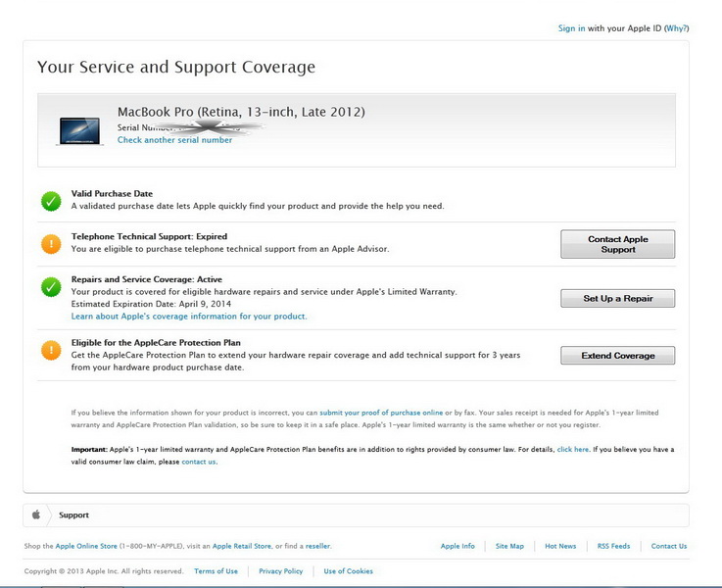This screenshot has width=722, height=588.
Task: Follow the submit your proof of purchase online link
Action: click(381, 413)
